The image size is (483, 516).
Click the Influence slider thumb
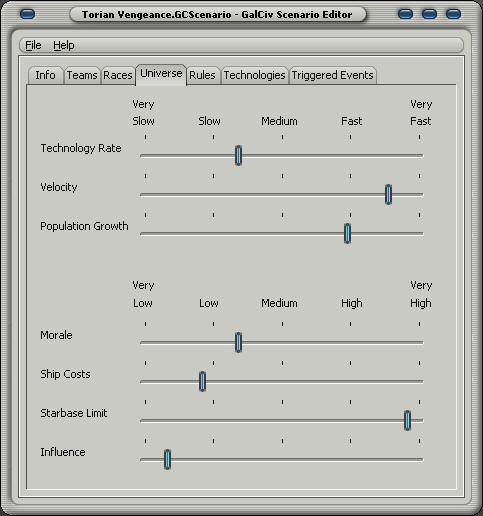point(168,459)
